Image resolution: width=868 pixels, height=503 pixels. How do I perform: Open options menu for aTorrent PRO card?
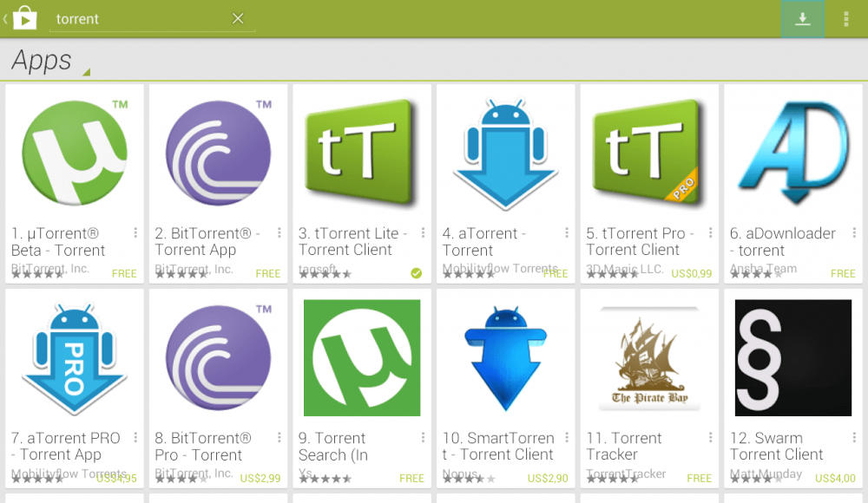(135, 438)
